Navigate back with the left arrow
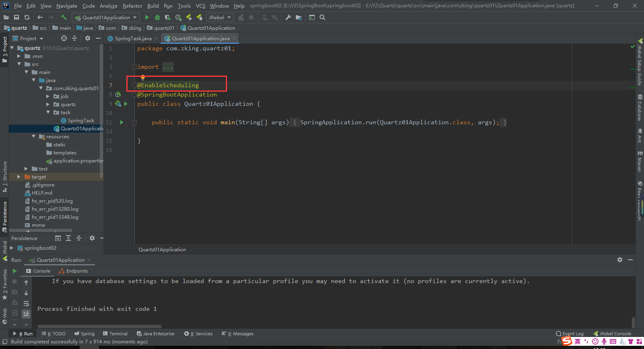The image size is (644, 349). coord(40,17)
